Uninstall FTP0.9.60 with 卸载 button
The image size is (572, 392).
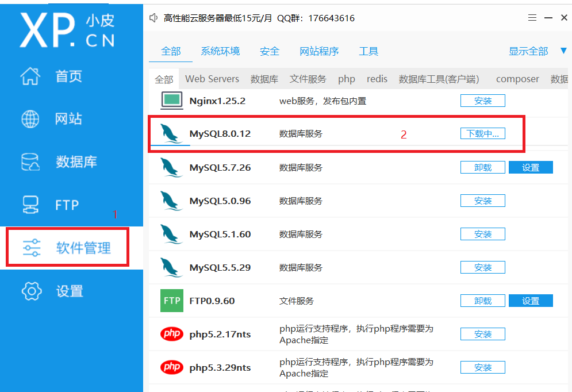coord(483,301)
